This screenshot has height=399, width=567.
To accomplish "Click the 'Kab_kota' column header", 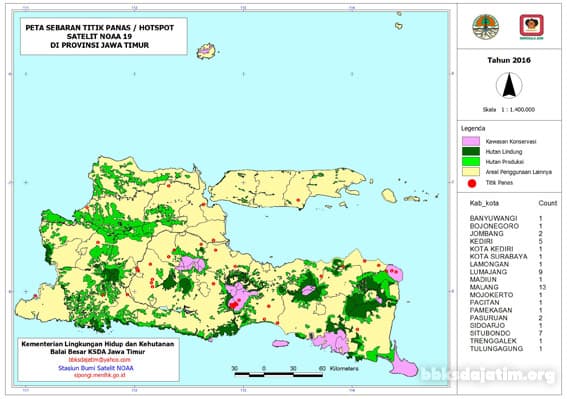I will point(484,203).
